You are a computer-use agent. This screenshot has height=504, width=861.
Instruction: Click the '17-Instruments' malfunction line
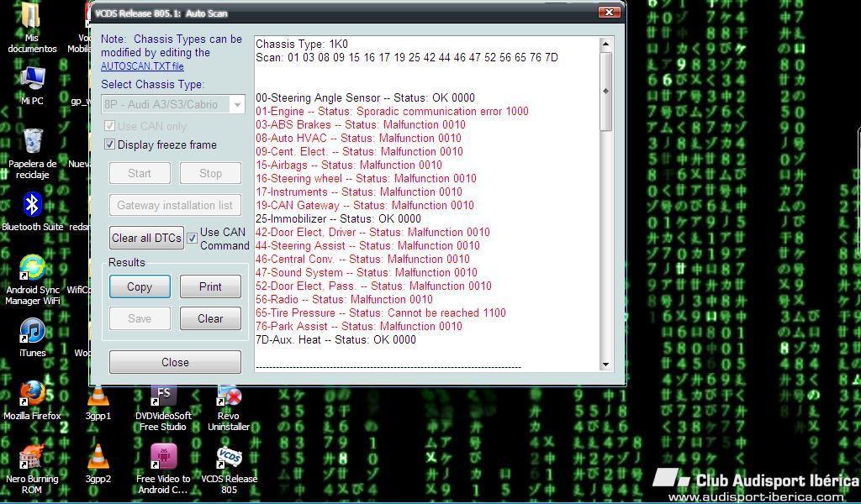point(359,192)
